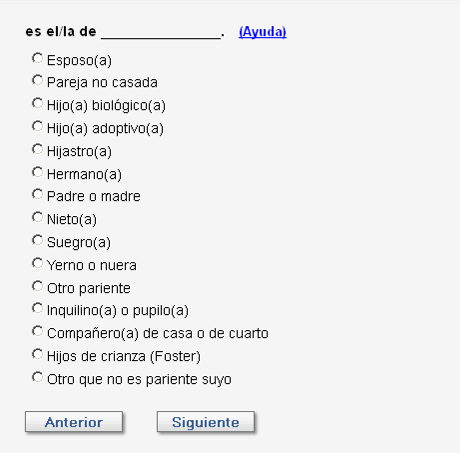The image size is (460, 453).
Task: Select the Hijastro(a) option
Action: coord(37,149)
